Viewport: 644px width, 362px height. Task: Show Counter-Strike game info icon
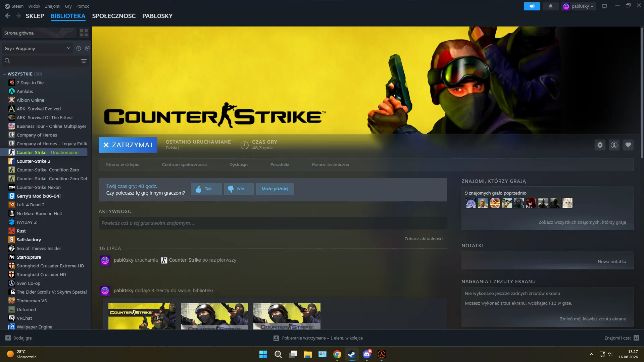tap(614, 145)
